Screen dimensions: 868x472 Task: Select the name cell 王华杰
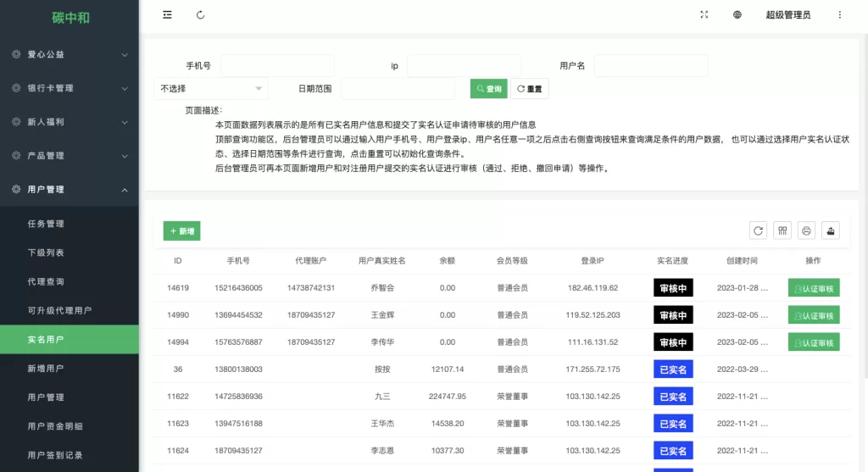382,424
